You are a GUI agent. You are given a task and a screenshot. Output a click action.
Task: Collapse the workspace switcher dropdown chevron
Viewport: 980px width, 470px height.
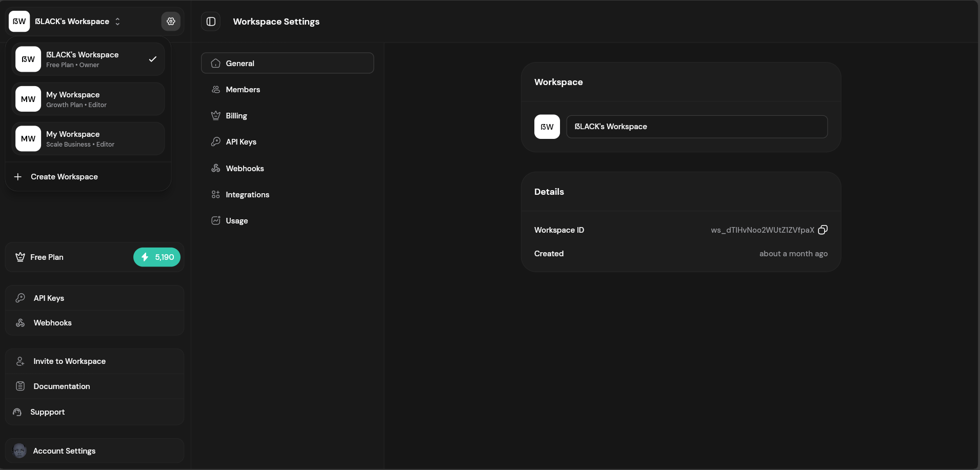[117, 22]
